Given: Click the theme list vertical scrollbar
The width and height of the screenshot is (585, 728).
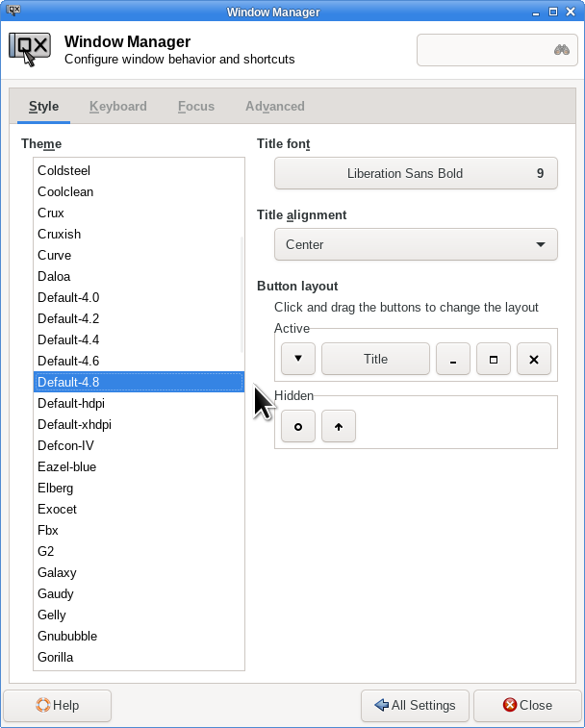Looking at the screenshot, I should (x=242, y=294).
